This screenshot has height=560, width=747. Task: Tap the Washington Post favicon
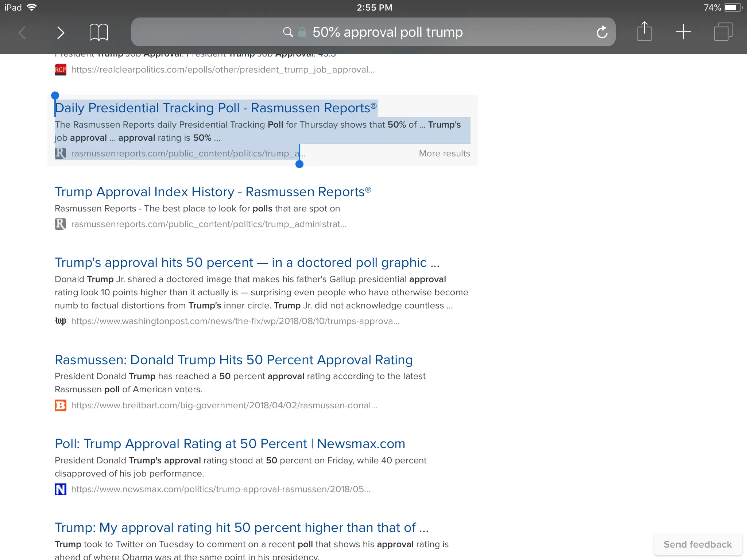click(x=61, y=321)
